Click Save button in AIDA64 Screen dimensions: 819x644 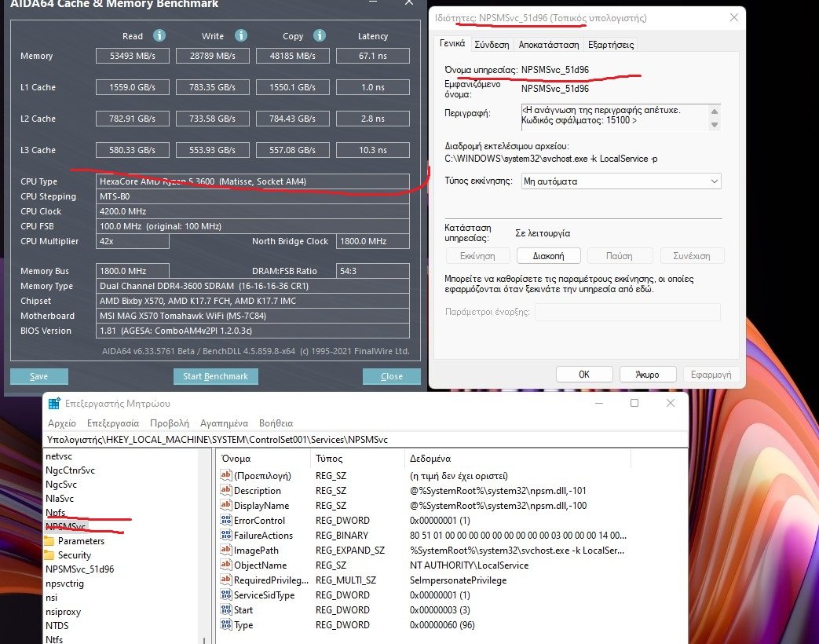pyautogui.click(x=39, y=376)
